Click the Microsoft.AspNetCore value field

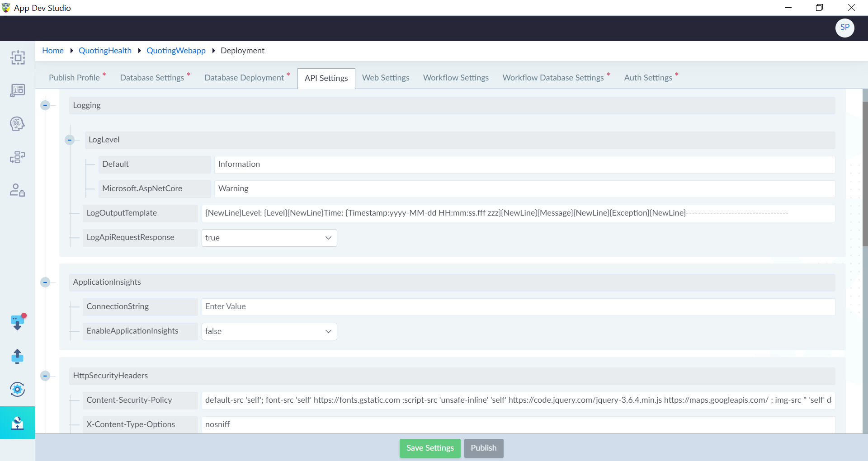coord(524,189)
